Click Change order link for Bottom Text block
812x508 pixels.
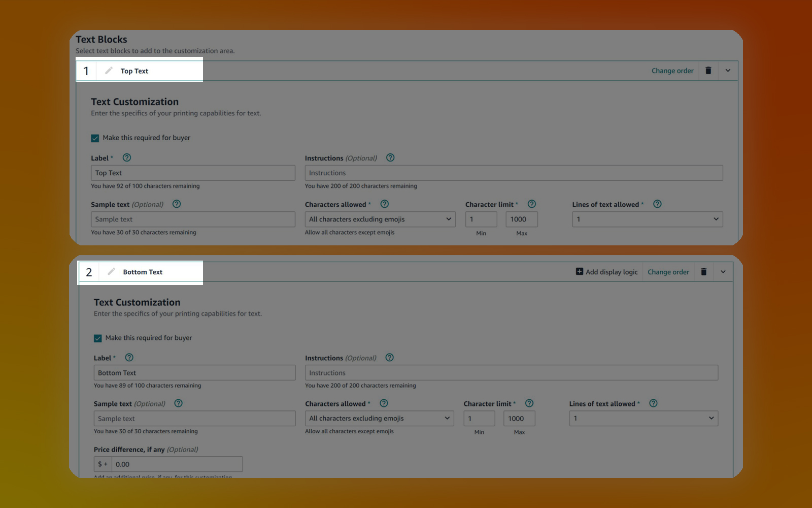[668, 272]
